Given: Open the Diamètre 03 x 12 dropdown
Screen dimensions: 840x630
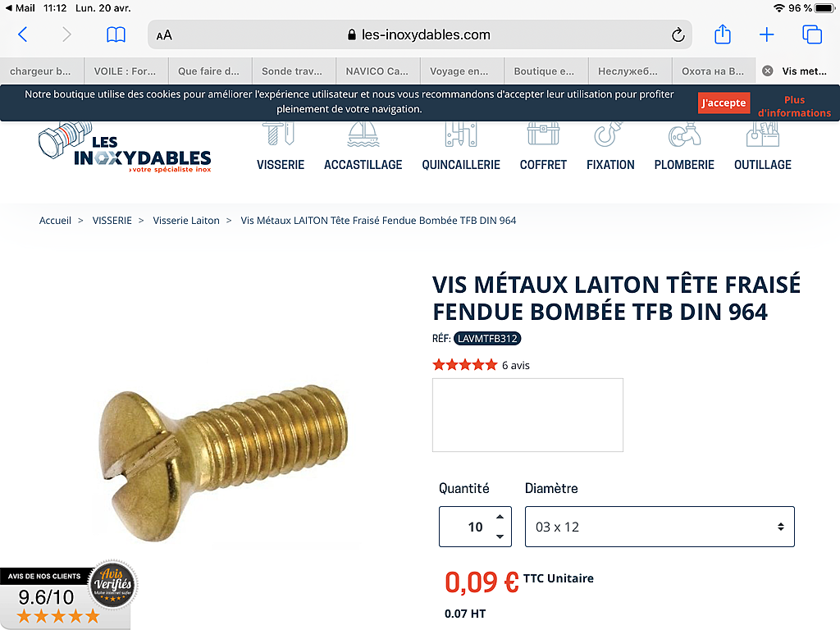Looking at the screenshot, I should (x=660, y=527).
